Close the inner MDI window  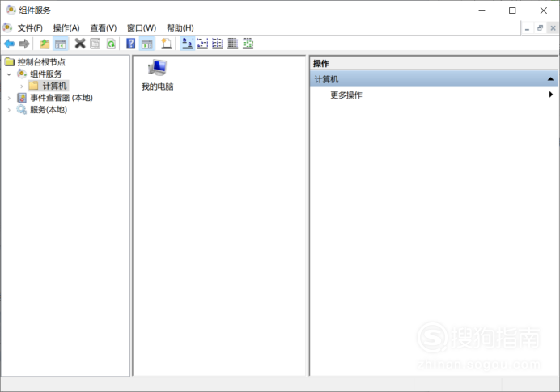coord(553,28)
